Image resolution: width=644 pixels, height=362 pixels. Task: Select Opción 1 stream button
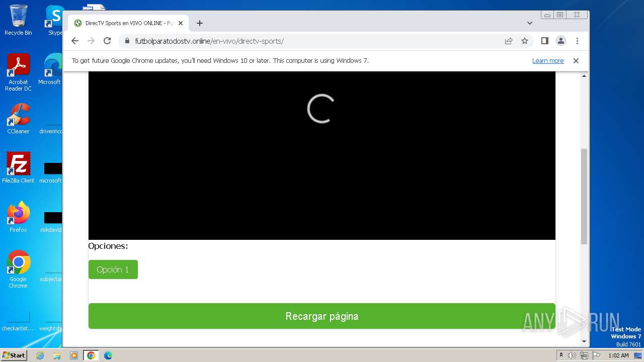[x=113, y=269]
